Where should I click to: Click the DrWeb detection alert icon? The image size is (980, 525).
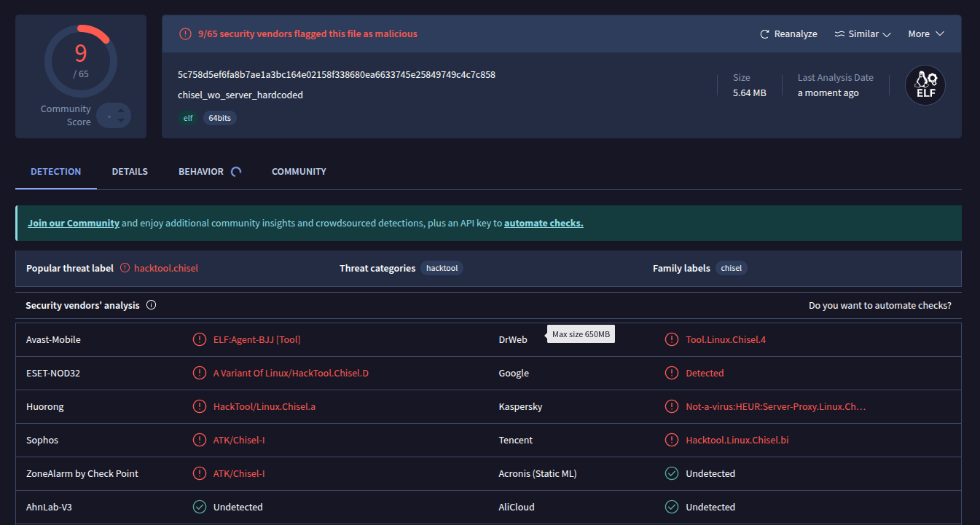click(x=672, y=339)
